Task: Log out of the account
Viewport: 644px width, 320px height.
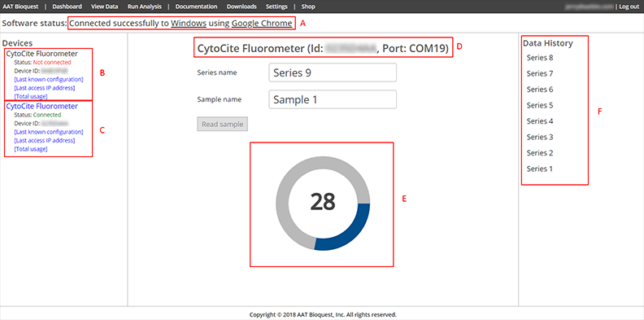Action: 629,7
